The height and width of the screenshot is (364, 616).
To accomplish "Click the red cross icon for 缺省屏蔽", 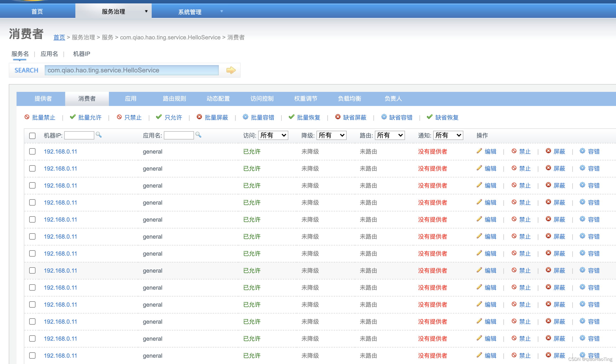I will pyautogui.click(x=338, y=117).
